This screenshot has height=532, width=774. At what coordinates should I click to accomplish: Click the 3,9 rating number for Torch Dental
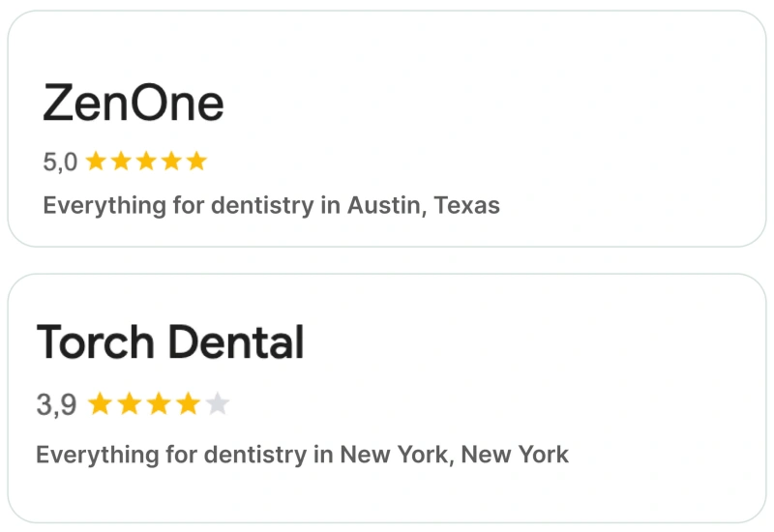point(56,404)
